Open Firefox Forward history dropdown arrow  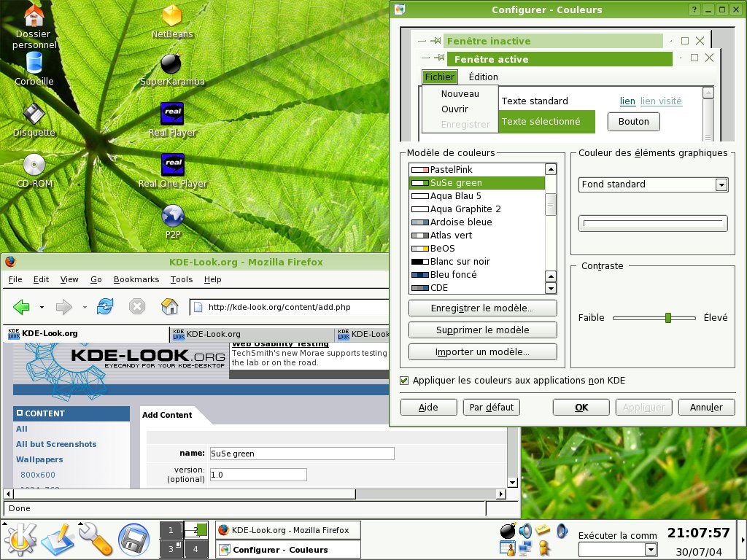coord(85,308)
